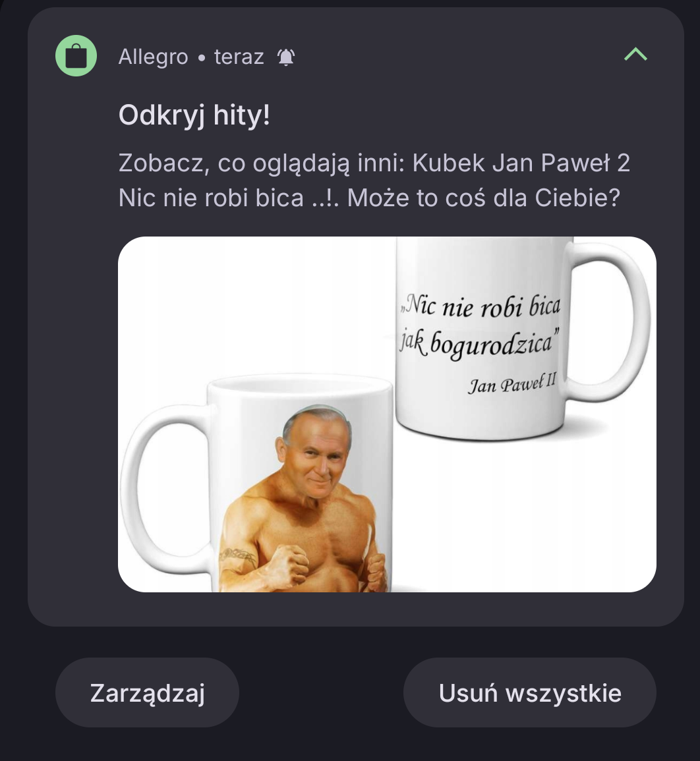This screenshot has height=761, width=700.
Task: Tap the Allegro app name label
Action: [x=153, y=57]
